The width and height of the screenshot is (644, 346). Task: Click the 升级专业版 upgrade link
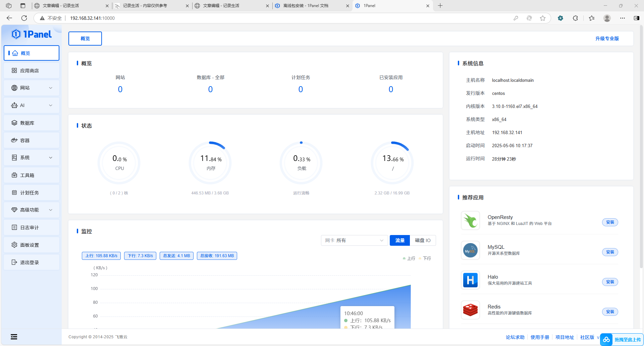coord(607,39)
